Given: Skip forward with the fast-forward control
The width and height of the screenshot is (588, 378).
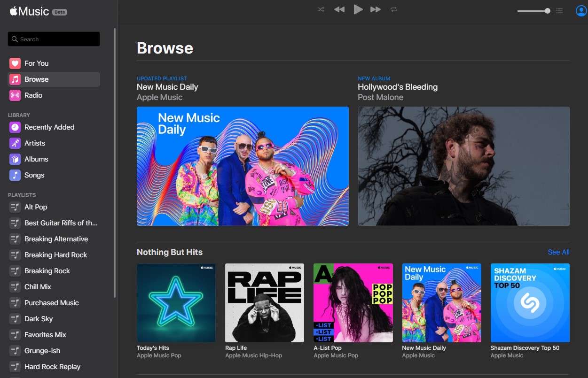Looking at the screenshot, I should coord(376,9).
